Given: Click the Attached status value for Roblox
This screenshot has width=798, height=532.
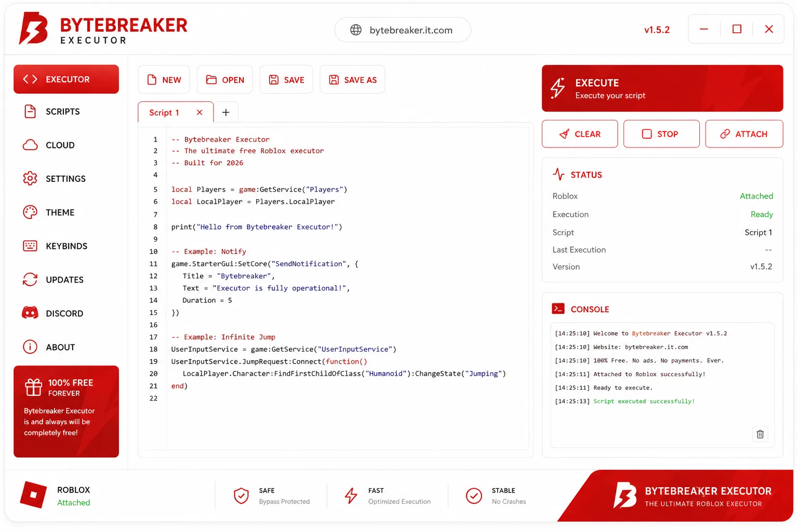Looking at the screenshot, I should coord(756,196).
